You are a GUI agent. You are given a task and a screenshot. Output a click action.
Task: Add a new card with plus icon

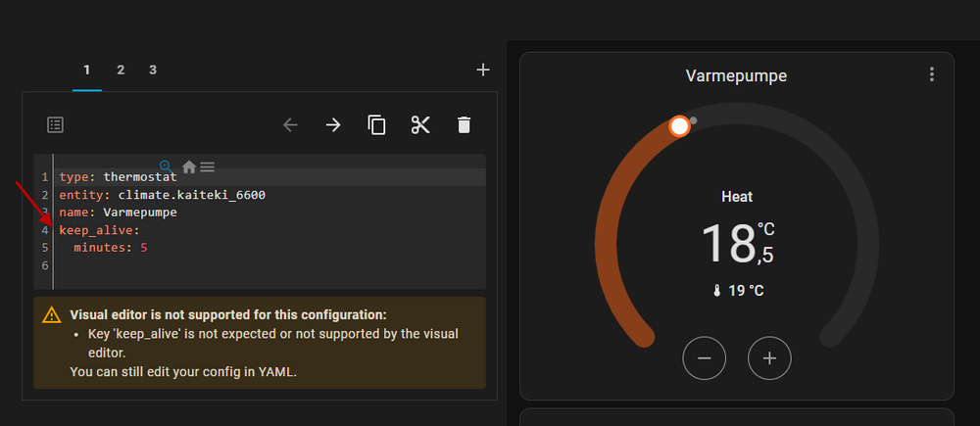[482, 70]
